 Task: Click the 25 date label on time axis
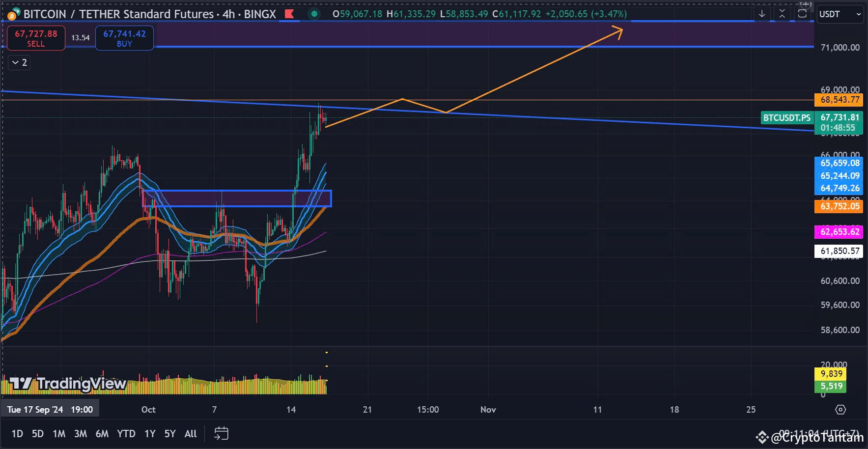751,409
